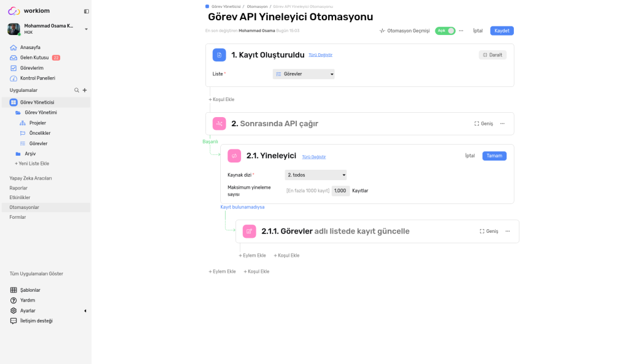
Task: Click Türü Değiştir for Yineleyici
Action: click(x=314, y=157)
